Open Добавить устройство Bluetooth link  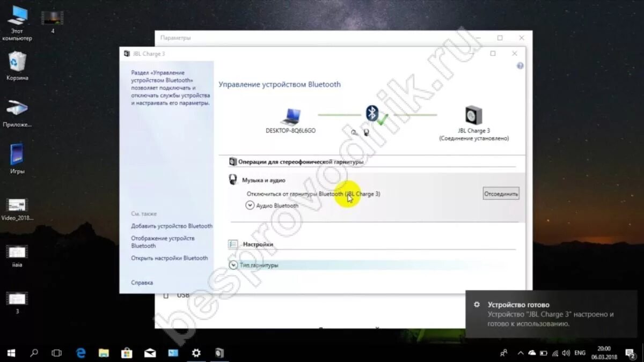click(172, 226)
